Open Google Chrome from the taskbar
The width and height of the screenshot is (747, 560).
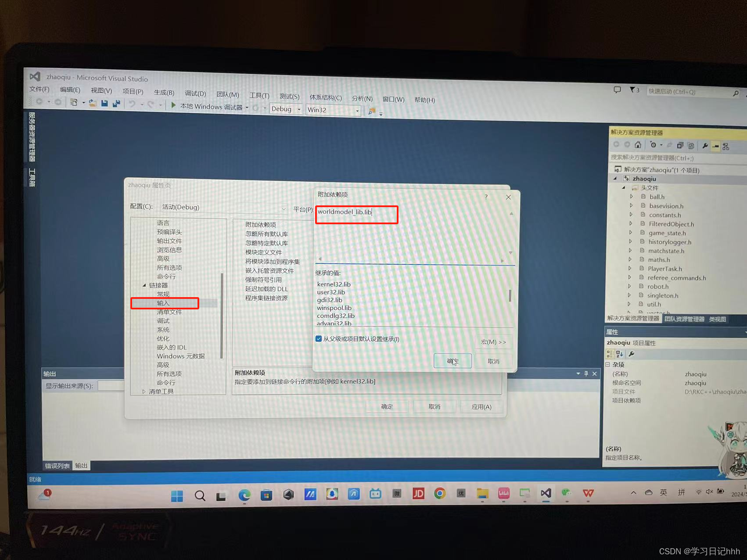tap(440, 494)
